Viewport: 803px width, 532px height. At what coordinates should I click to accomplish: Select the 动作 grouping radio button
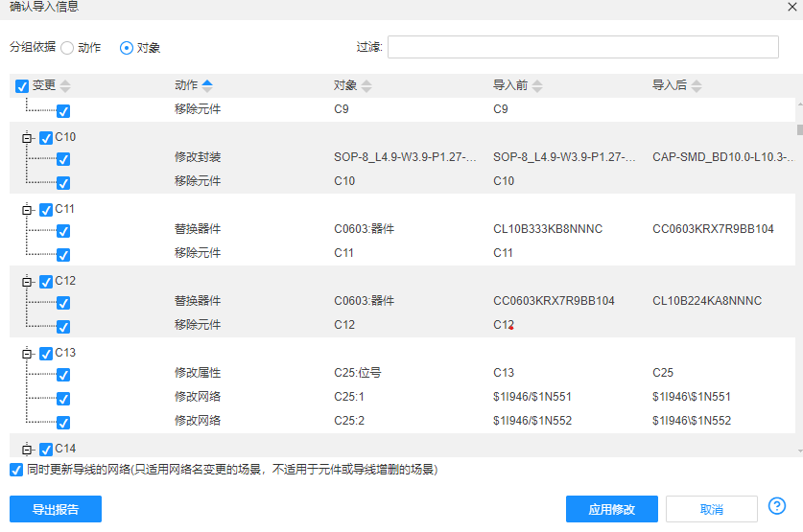coord(67,47)
